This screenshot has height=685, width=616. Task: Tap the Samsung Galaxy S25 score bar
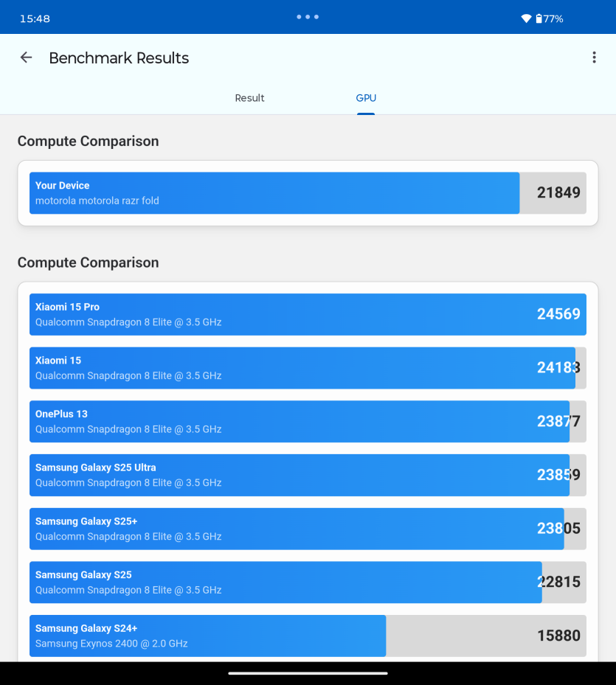[x=308, y=583]
